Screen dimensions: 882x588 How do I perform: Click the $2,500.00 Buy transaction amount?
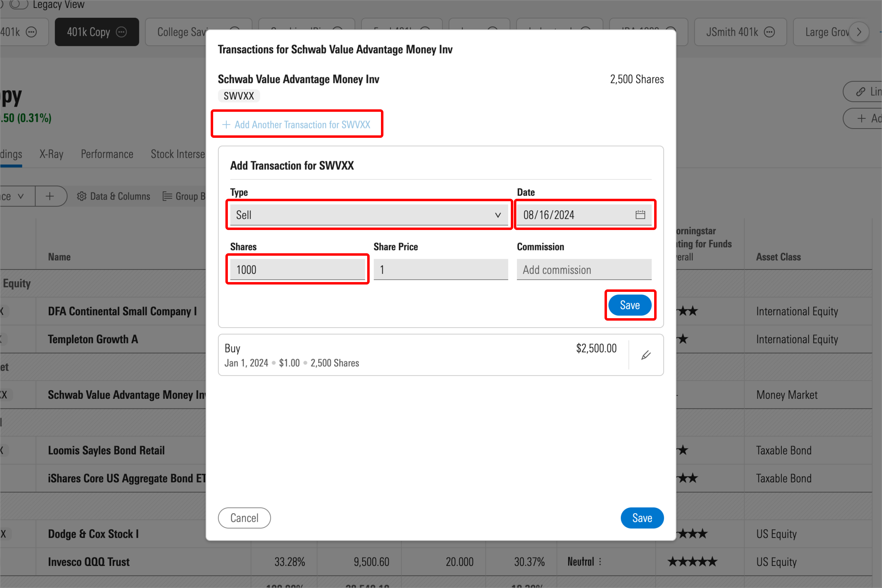596,349
